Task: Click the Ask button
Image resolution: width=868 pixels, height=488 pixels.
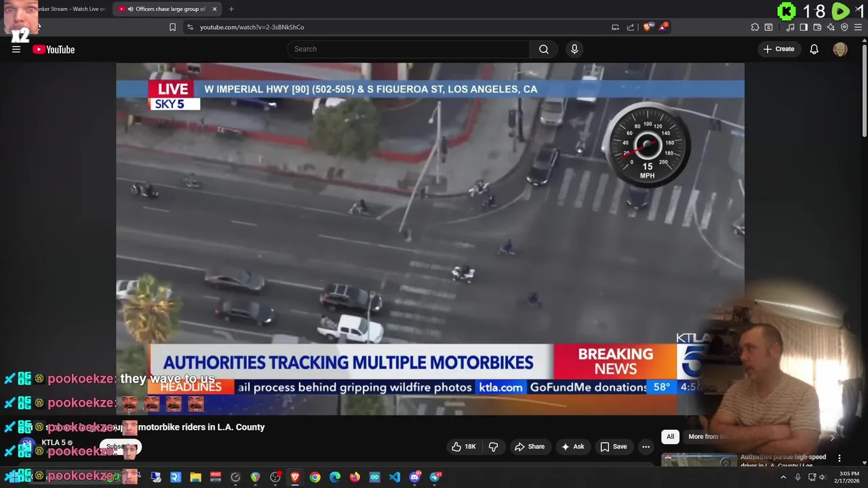Action: pyautogui.click(x=573, y=447)
